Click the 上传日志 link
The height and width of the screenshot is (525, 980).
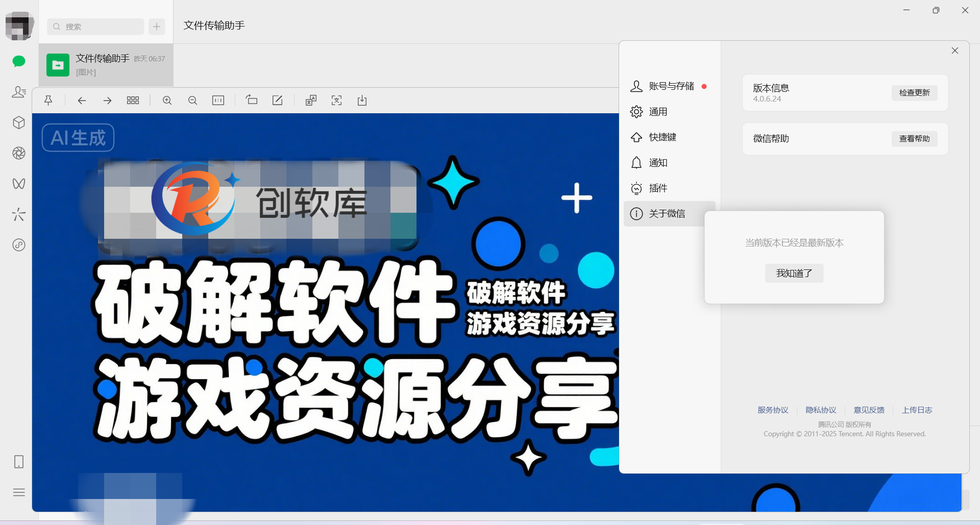(917, 410)
